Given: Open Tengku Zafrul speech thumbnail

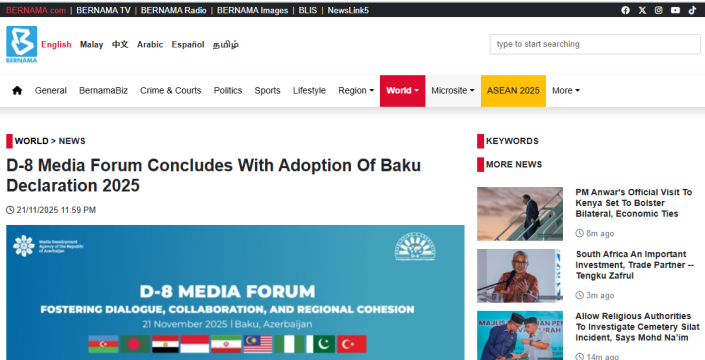Looking at the screenshot, I should pos(520,276).
